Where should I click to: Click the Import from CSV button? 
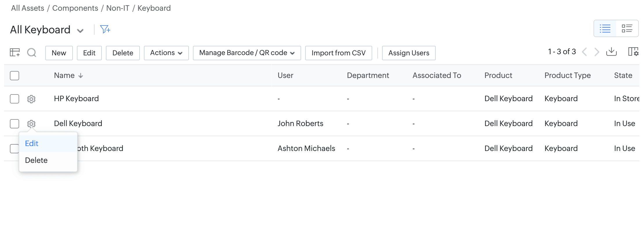tap(338, 53)
